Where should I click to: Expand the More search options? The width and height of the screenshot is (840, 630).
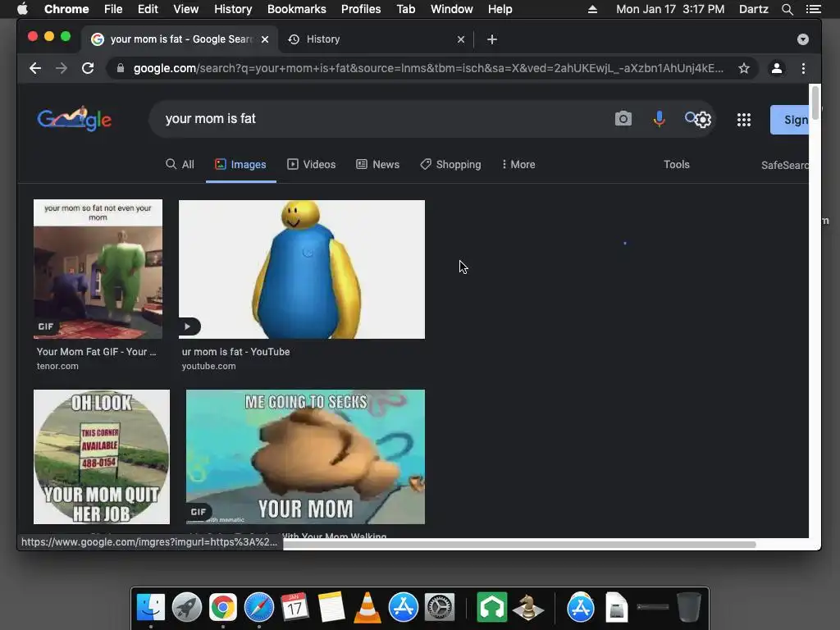[518, 164]
